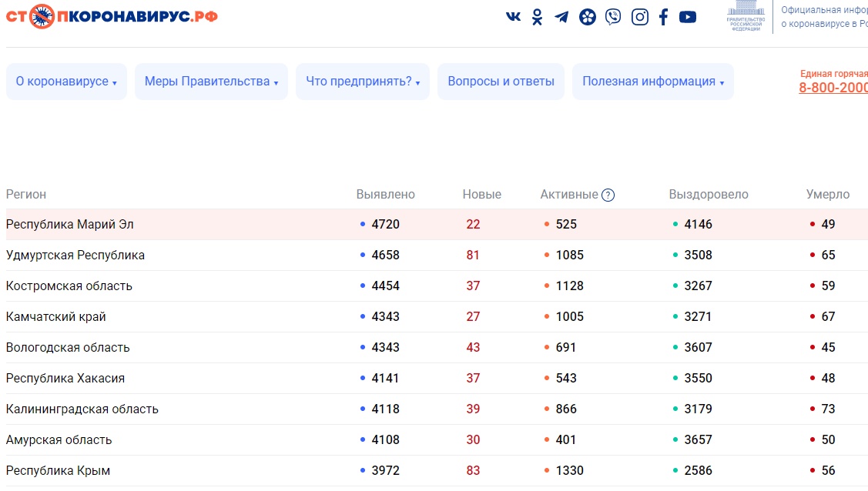
Task: Open the Instagram page icon
Action: pyautogui.click(x=639, y=17)
